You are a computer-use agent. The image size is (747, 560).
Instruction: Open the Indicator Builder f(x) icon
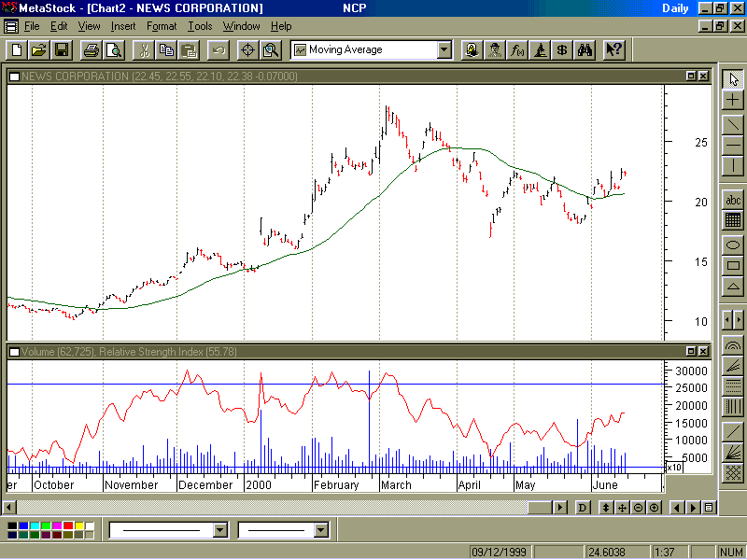pyautogui.click(x=517, y=50)
